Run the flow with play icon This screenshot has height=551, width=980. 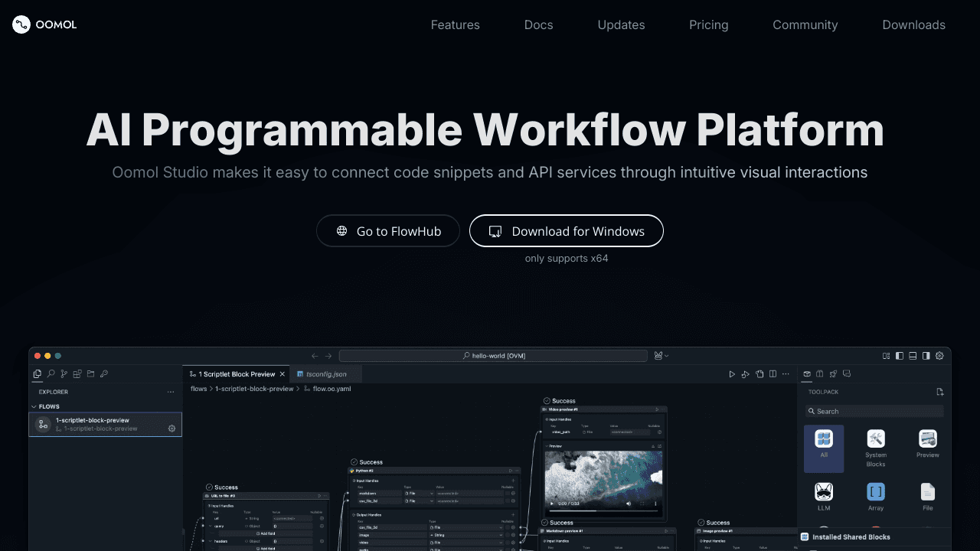pyautogui.click(x=732, y=374)
